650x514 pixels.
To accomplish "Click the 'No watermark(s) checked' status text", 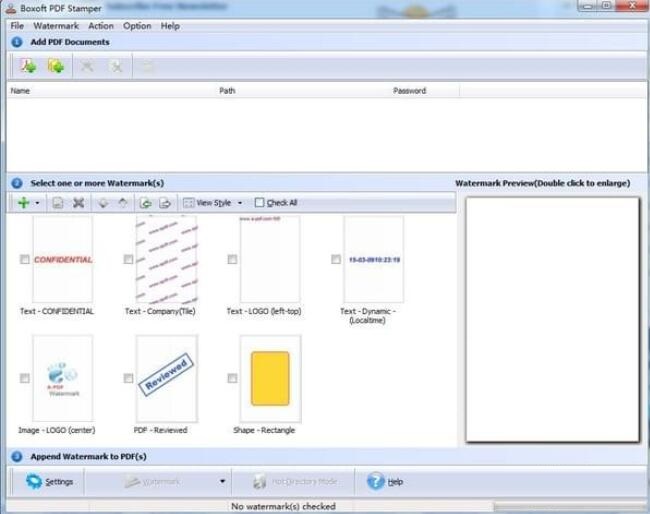I will click(x=284, y=507).
